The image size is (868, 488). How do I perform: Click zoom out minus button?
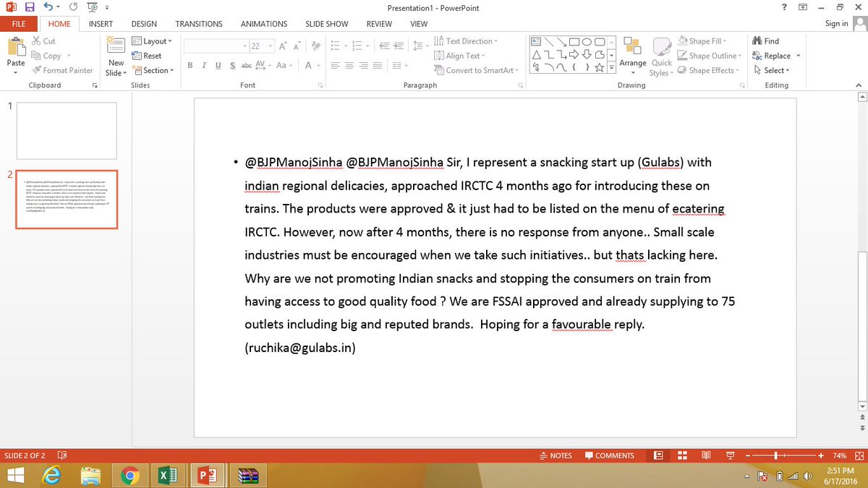point(749,455)
